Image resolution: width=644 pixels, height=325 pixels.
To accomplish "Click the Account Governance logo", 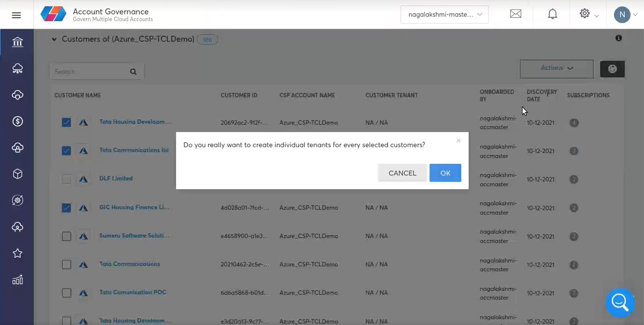I will click(53, 14).
